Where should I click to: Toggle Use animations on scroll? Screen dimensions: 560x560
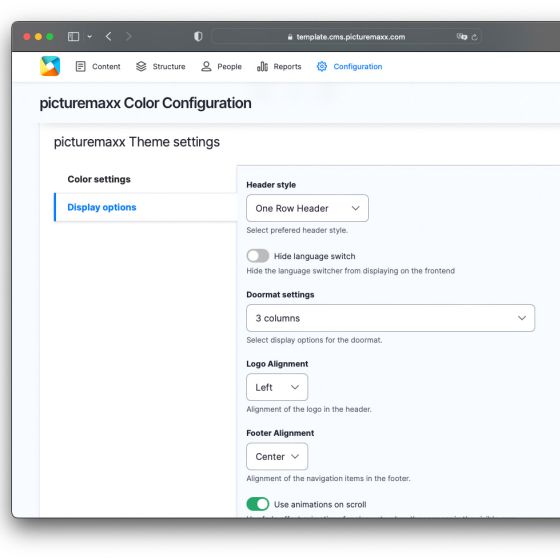tap(258, 504)
